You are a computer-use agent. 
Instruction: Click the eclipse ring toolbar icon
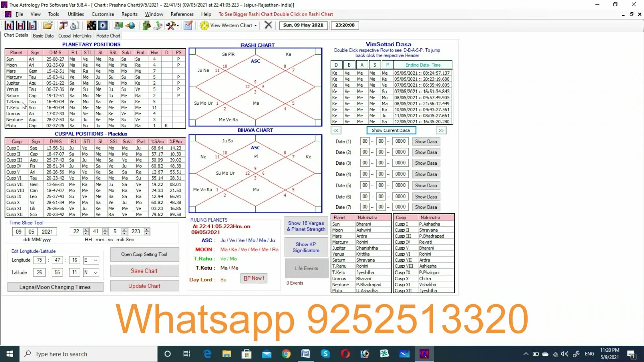click(102, 25)
